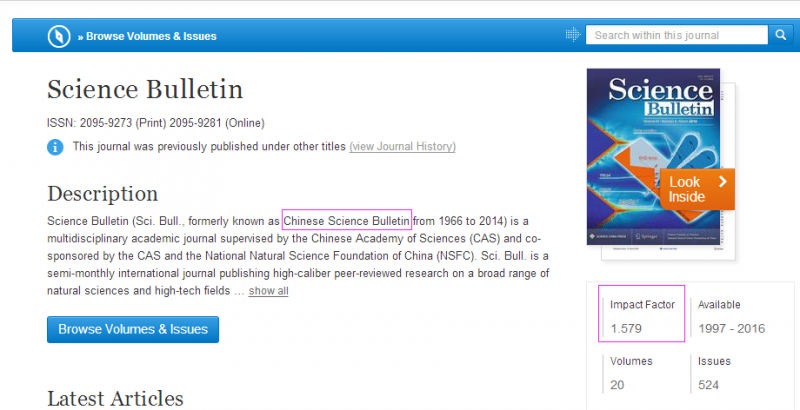Click the Available 1997 - 2016 stat
The height and width of the screenshot is (410, 800).
click(732, 315)
